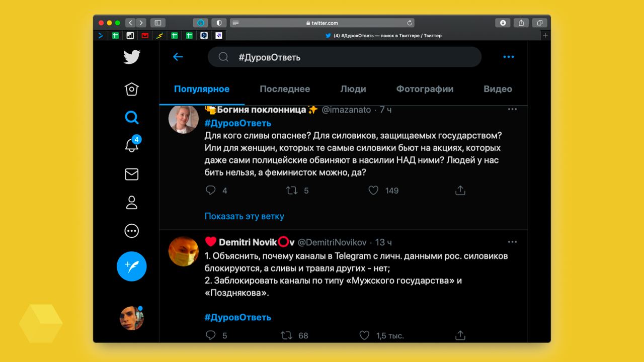
Task: Click Показать эту ветку link
Action: point(245,216)
